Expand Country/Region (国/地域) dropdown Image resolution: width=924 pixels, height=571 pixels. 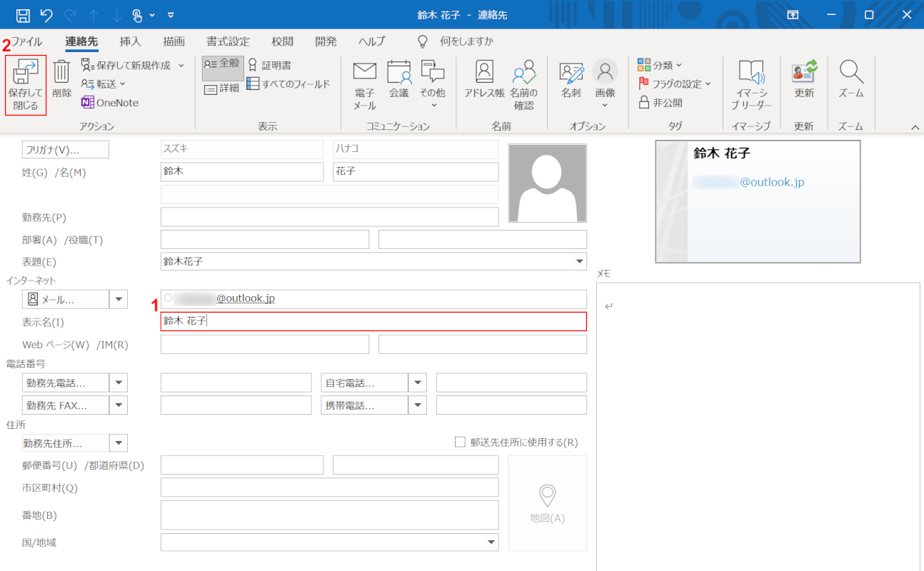point(491,542)
